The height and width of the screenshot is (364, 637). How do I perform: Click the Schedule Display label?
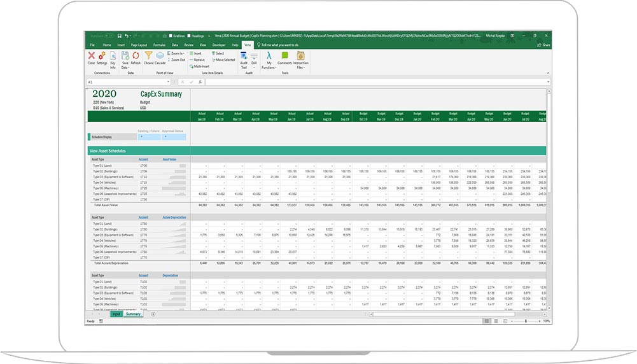[x=102, y=137]
